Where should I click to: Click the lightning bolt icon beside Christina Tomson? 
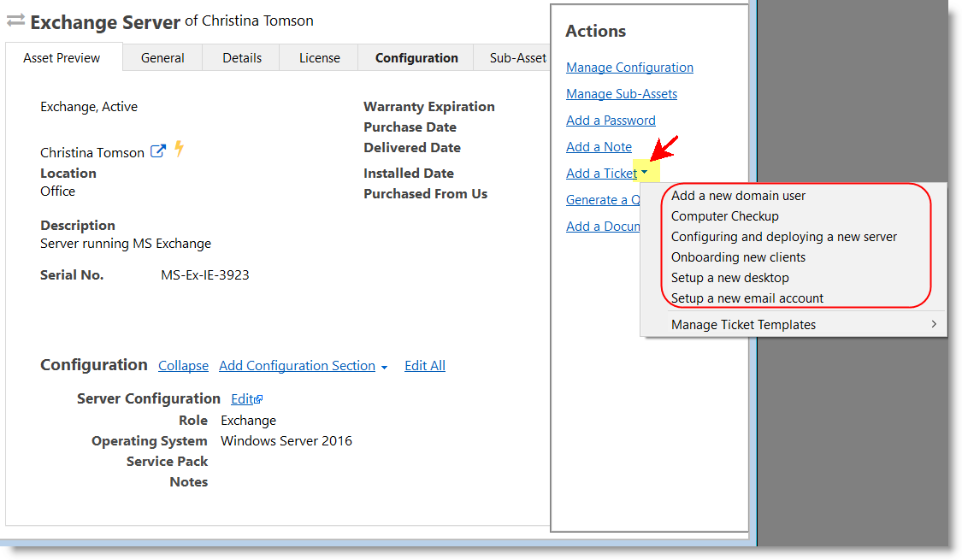coord(179,149)
